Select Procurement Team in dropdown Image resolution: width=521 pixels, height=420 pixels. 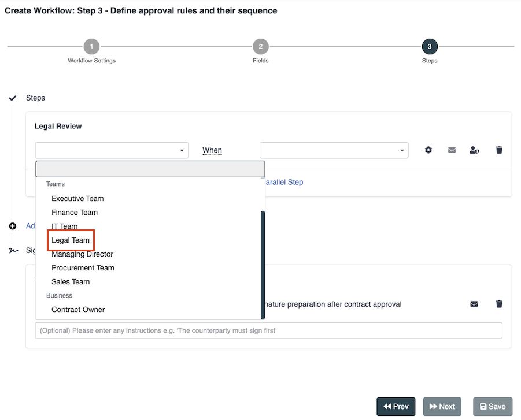83,268
